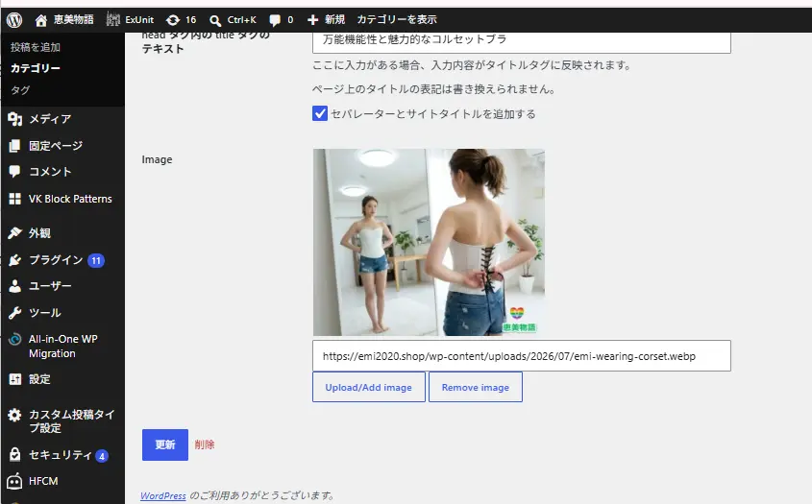Follow the WordPress footer link
This screenshot has width=812, height=504.
pyautogui.click(x=163, y=495)
